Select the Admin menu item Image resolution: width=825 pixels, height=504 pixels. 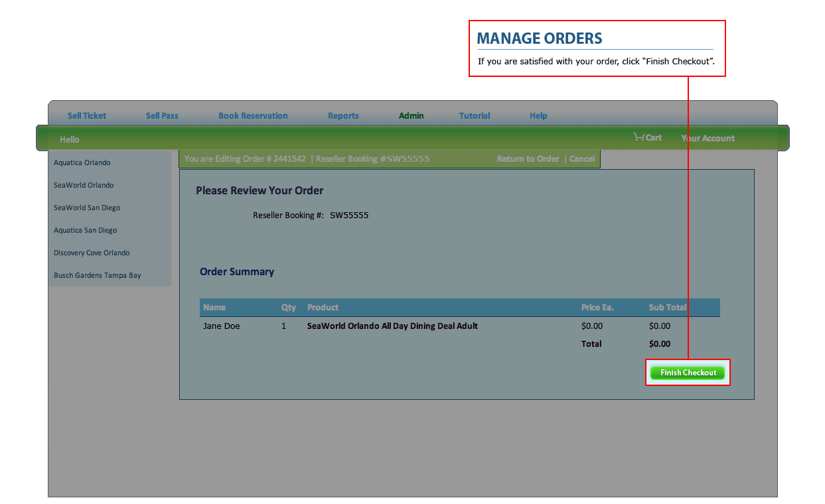click(411, 115)
